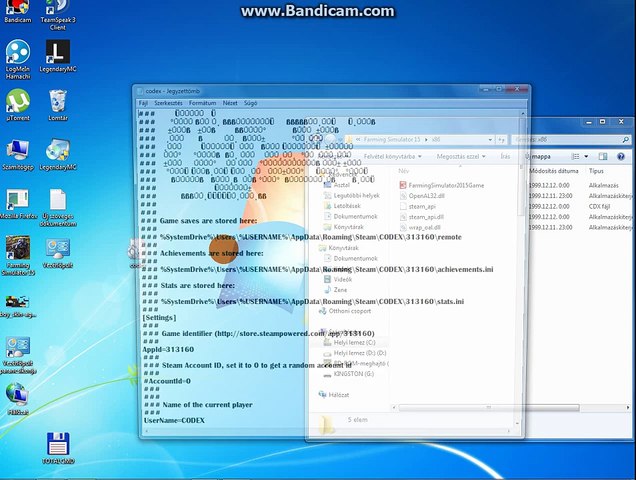Click the Explorer horizontal scrollbar
The image size is (636, 480).
[489, 407]
